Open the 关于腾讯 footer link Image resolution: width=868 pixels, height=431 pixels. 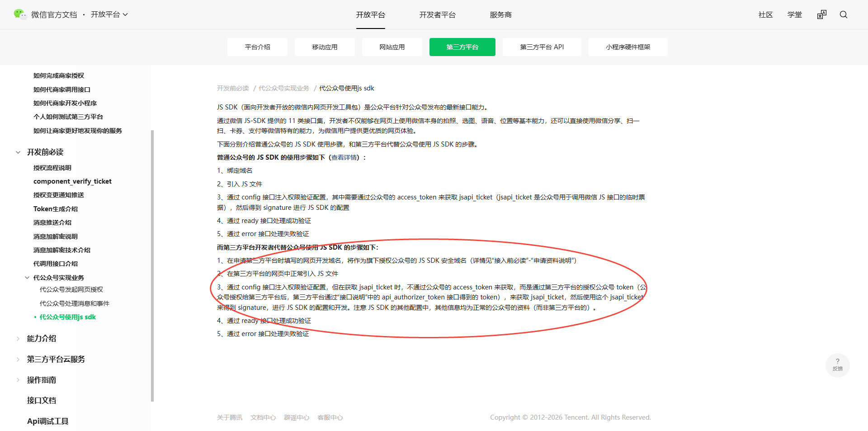tap(230, 417)
